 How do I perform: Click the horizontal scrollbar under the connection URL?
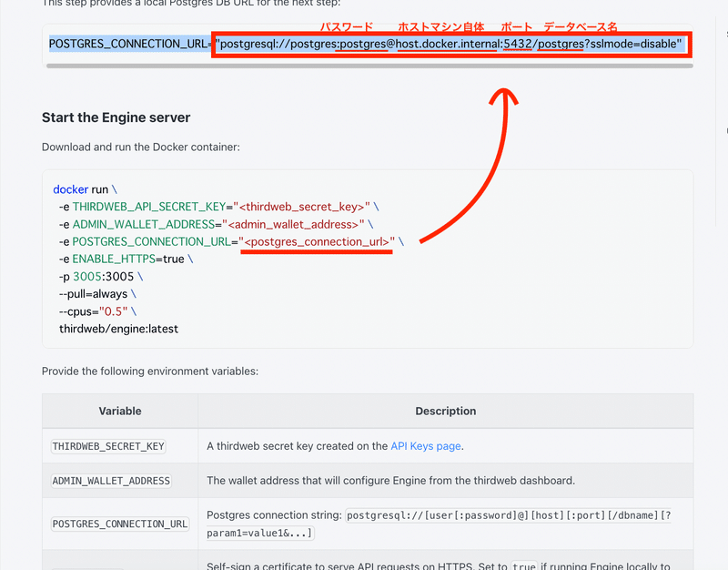(x=369, y=66)
